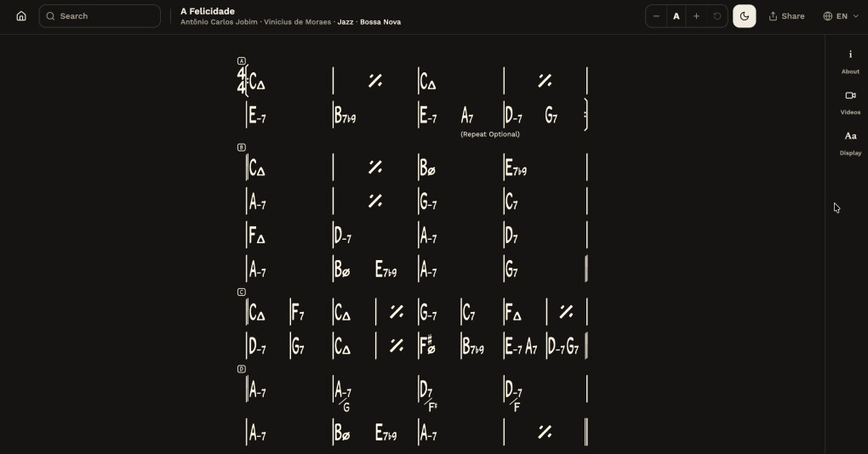Image resolution: width=868 pixels, height=454 pixels.
Task: Open the Videos panel
Action: [x=850, y=102]
